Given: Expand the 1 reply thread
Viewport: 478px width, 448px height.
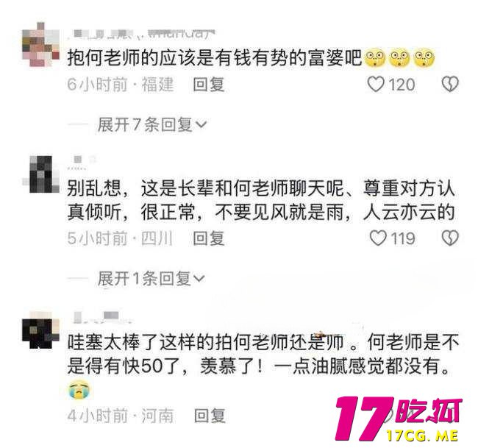Looking at the screenshot, I should pos(151,279).
